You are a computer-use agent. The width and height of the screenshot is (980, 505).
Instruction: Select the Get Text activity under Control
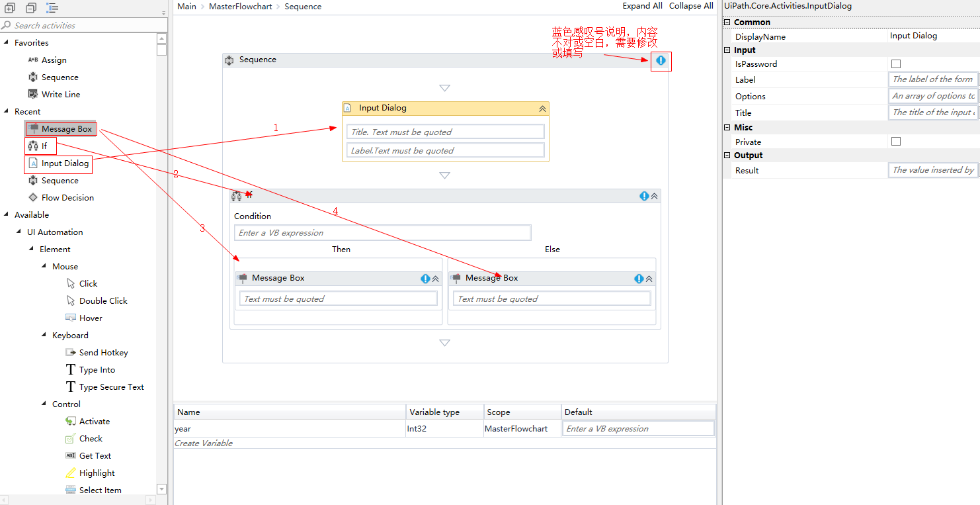(94, 455)
